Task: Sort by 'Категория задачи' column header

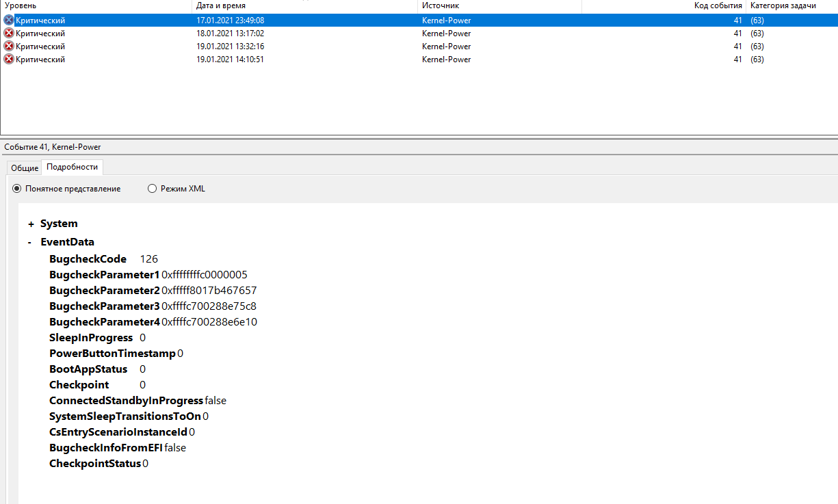Action: pyautogui.click(x=792, y=5)
